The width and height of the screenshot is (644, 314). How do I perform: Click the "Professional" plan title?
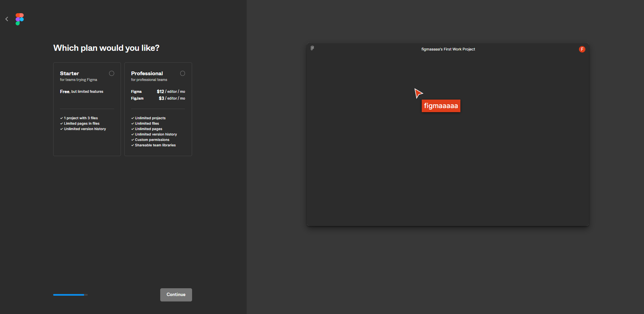tap(147, 74)
